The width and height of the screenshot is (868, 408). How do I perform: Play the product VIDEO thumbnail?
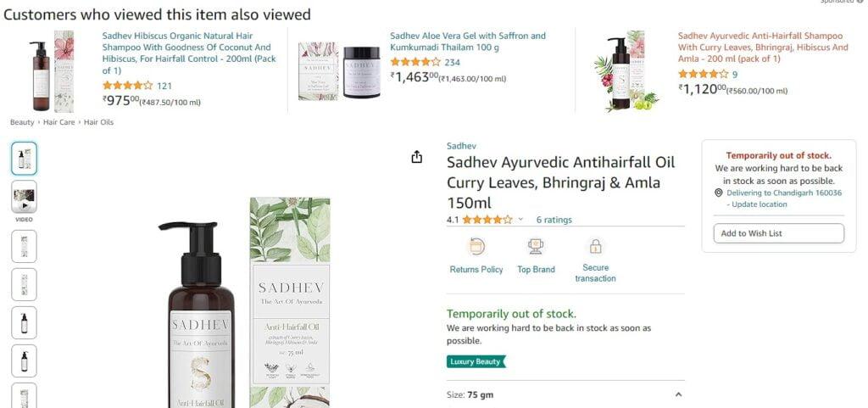[24, 197]
